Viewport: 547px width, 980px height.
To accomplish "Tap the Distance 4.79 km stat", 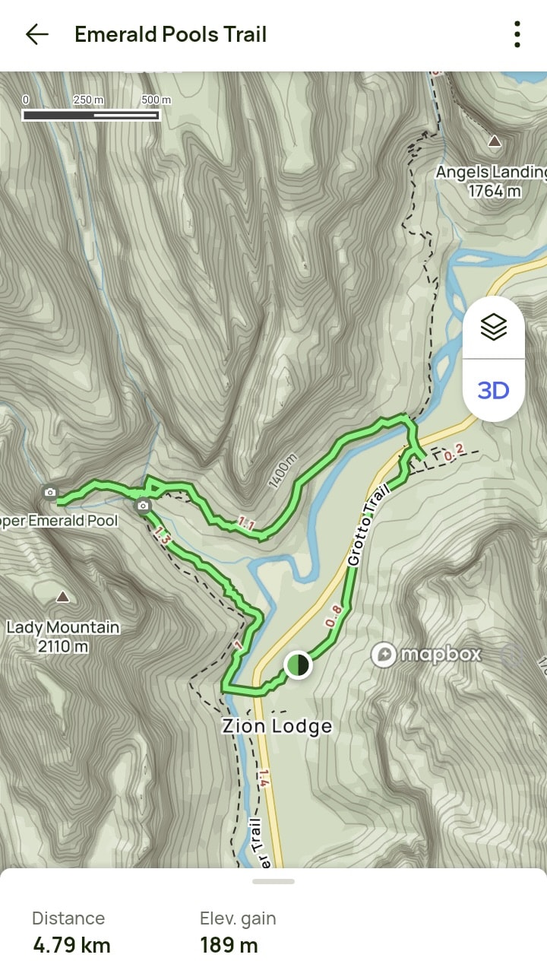I will (71, 932).
